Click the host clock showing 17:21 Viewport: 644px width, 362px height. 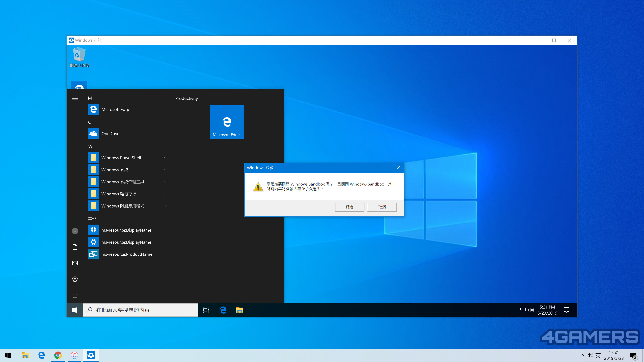614,355
